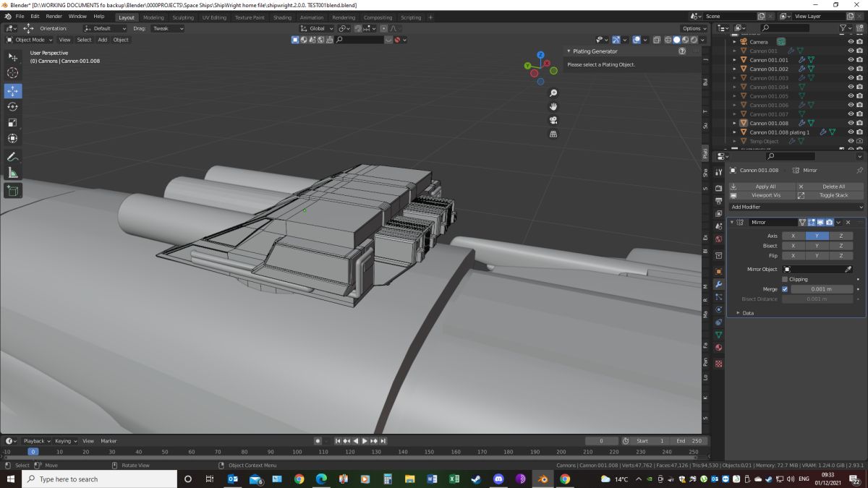
Task: Open Discord from the Windows taskbar
Action: coord(498,479)
